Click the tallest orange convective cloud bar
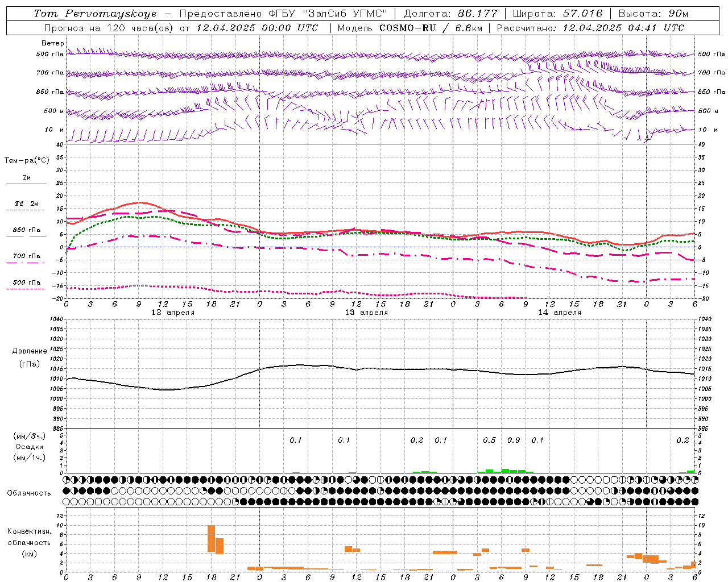This screenshot has height=582, width=728. point(211,539)
